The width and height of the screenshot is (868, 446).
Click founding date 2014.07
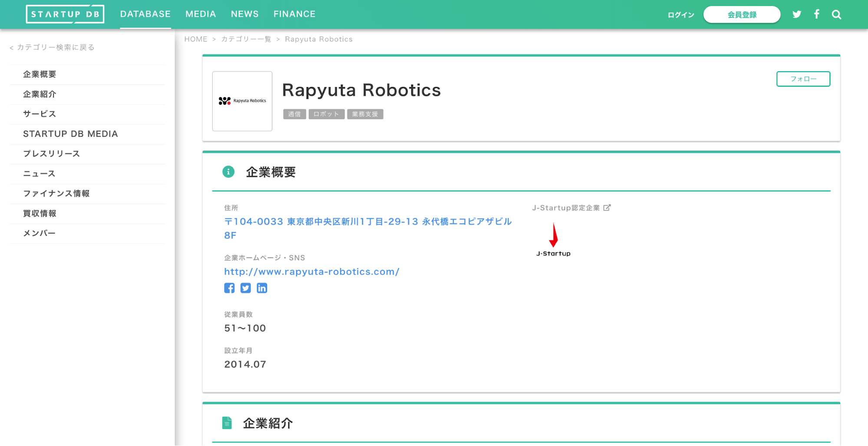click(245, 364)
